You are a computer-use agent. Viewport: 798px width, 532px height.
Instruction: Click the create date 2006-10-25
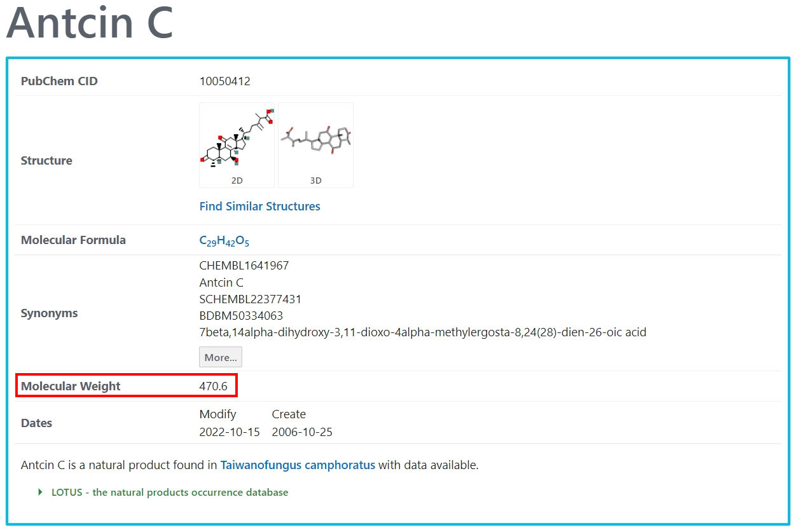(302, 432)
